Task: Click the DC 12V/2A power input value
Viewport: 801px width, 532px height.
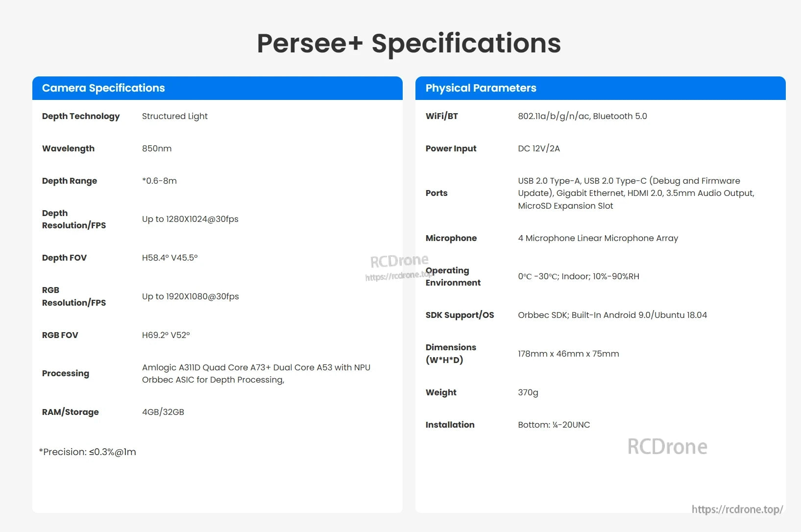Action: [x=539, y=148]
